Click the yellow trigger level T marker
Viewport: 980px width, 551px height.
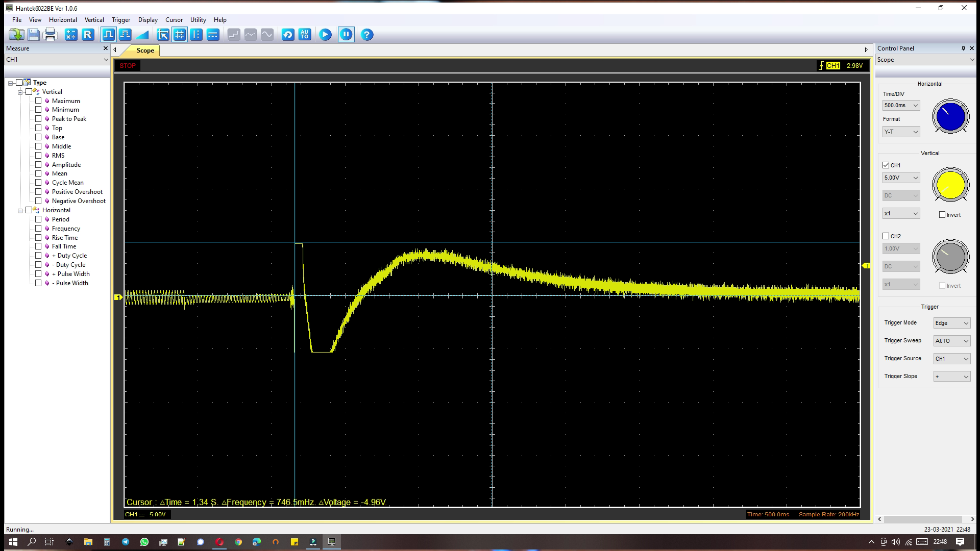tap(866, 266)
